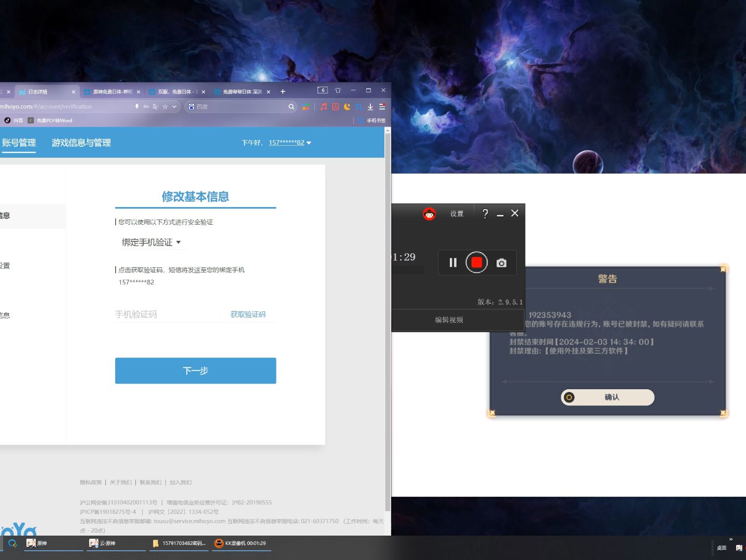The height and width of the screenshot is (560, 746).
Task: Click the blue screenshot crop icon
Action: pos(358,106)
